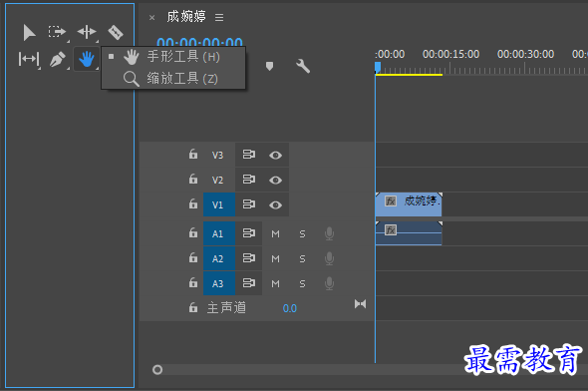Toggle A1 track targeting
The height and width of the screenshot is (391, 588).
pyautogui.click(x=219, y=233)
